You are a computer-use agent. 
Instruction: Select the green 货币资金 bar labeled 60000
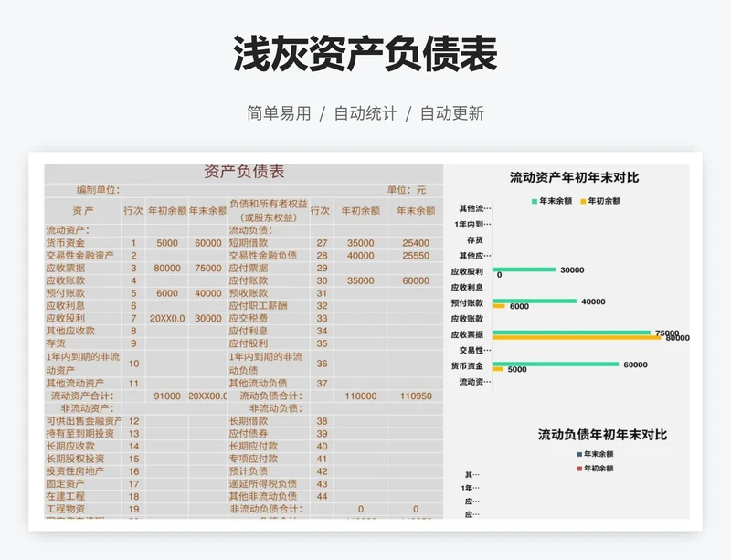[556, 365]
